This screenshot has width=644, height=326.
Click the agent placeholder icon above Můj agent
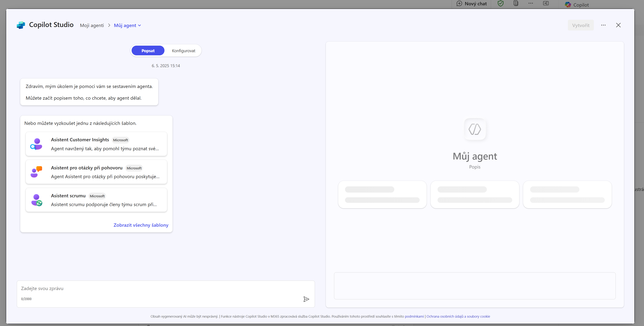click(x=475, y=129)
